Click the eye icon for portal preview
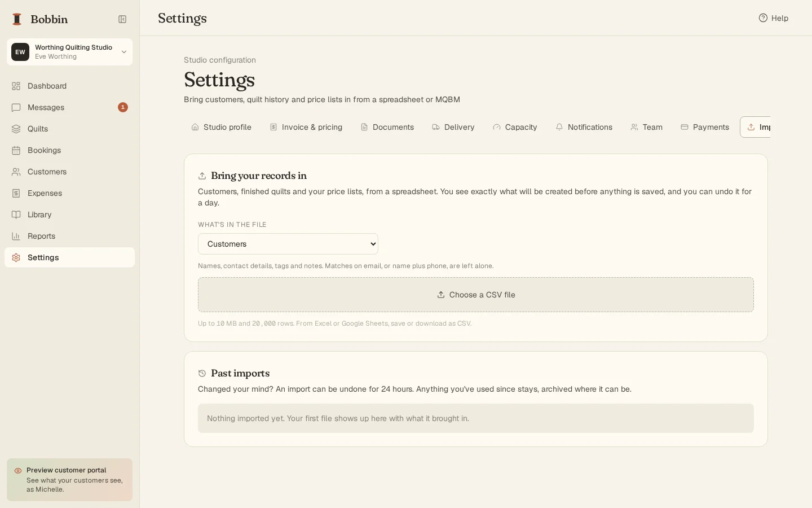 (x=18, y=471)
